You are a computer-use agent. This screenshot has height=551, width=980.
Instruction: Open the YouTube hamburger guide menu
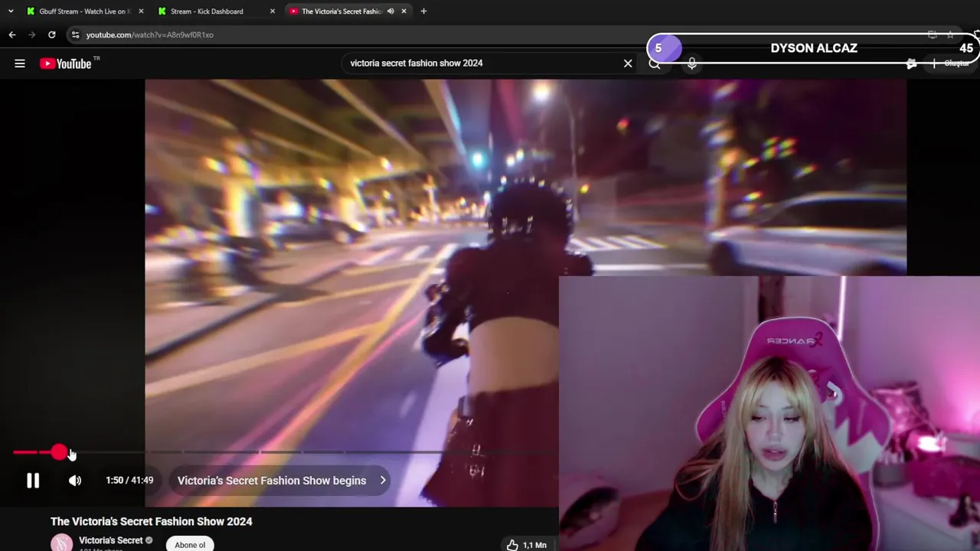click(x=20, y=64)
